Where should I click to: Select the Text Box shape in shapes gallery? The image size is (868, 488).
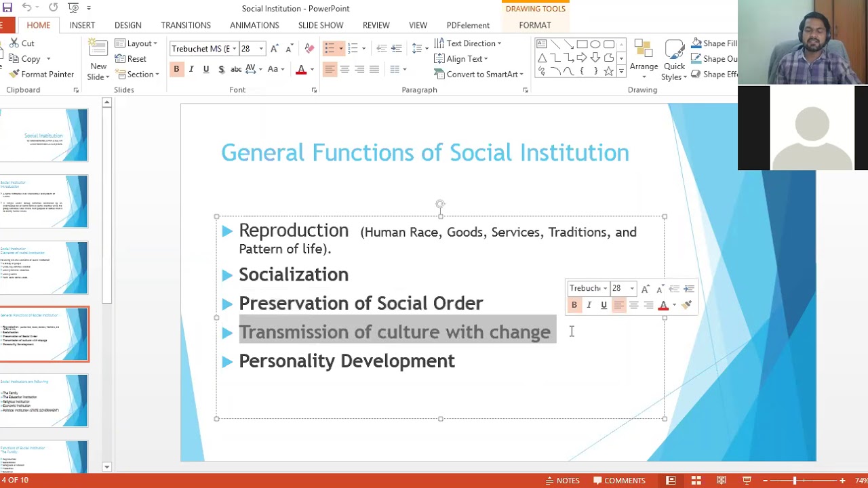point(542,44)
